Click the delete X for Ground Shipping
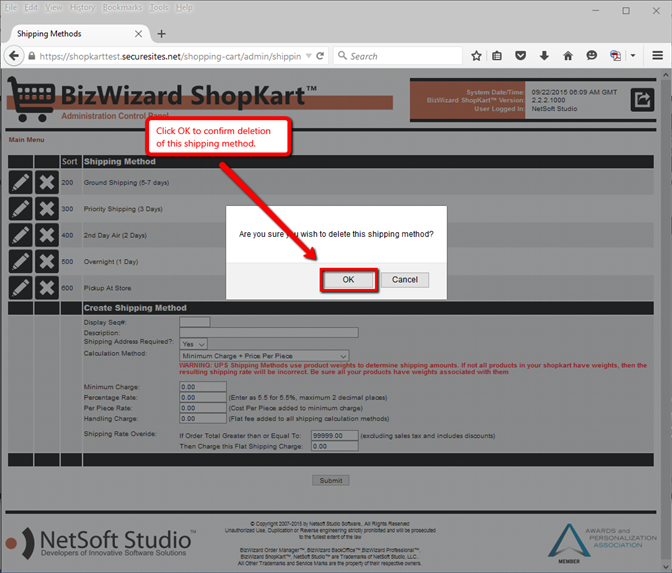Image resolution: width=672 pixels, height=573 pixels. (47, 183)
